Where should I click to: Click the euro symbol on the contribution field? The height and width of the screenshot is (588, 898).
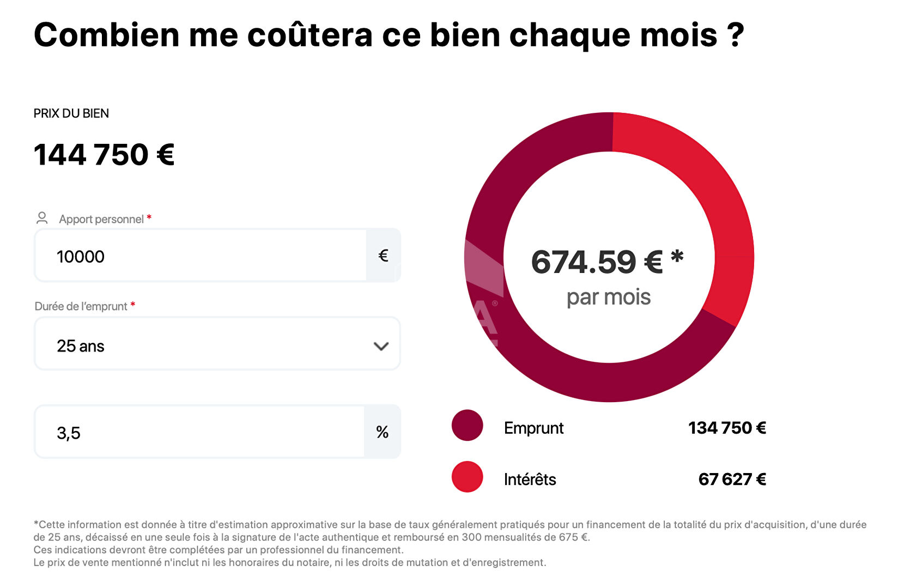(383, 256)
